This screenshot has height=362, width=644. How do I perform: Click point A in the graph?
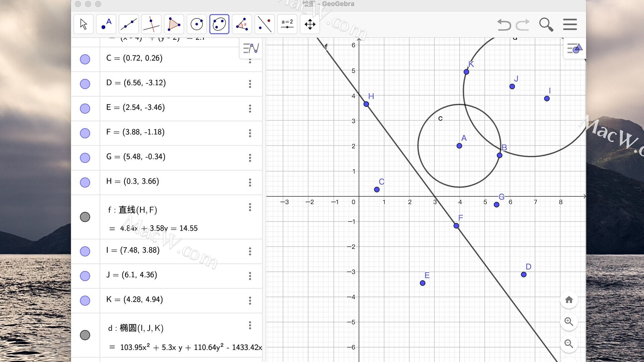click(459, 146)
